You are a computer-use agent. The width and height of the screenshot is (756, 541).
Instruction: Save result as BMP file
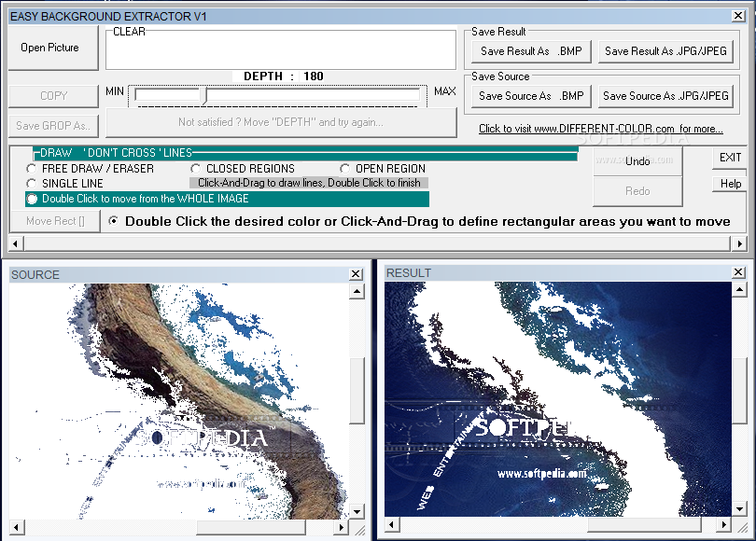tap(531, 51)
